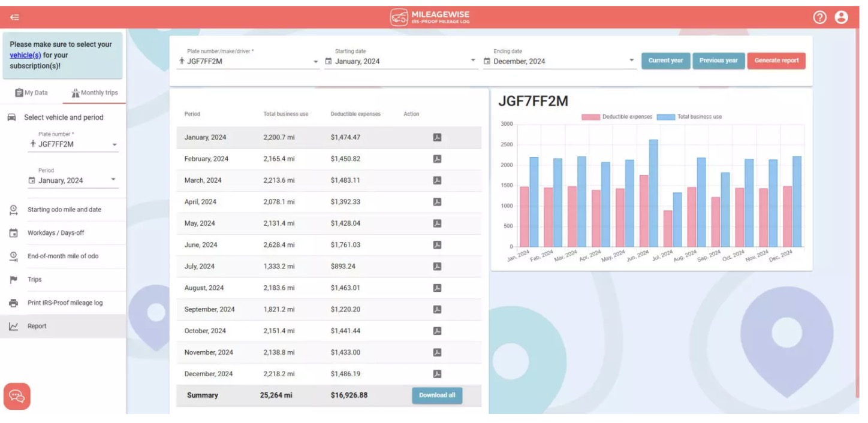Download November, 2024 PDF report

point(437,352)
